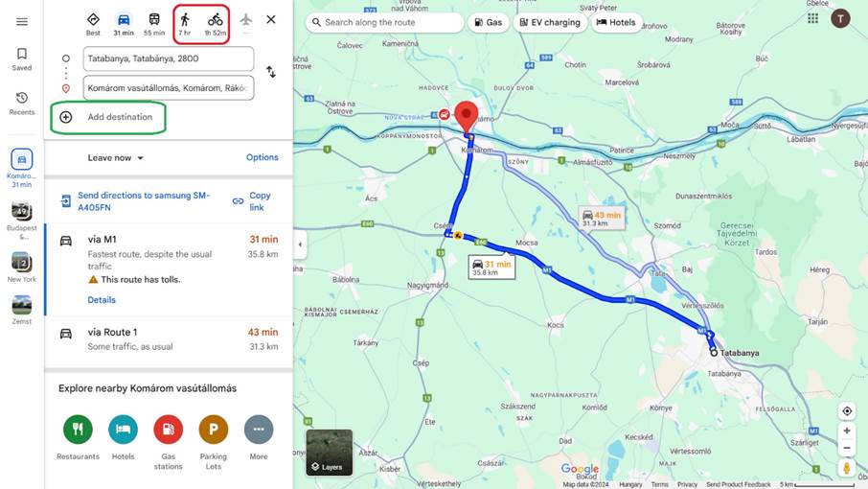Toggle EV charging filter chip
The width and height of the screenshot is (868, 489).
pyautogui.click(x=550, y=23)
